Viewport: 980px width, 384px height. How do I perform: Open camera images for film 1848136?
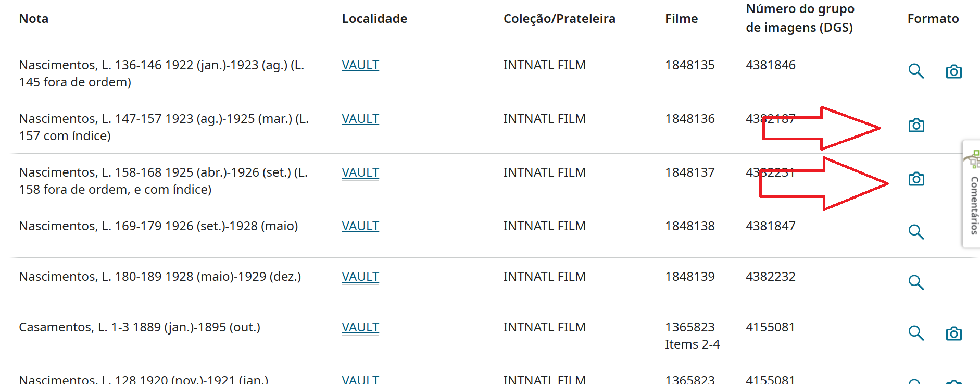click(916, 126)
